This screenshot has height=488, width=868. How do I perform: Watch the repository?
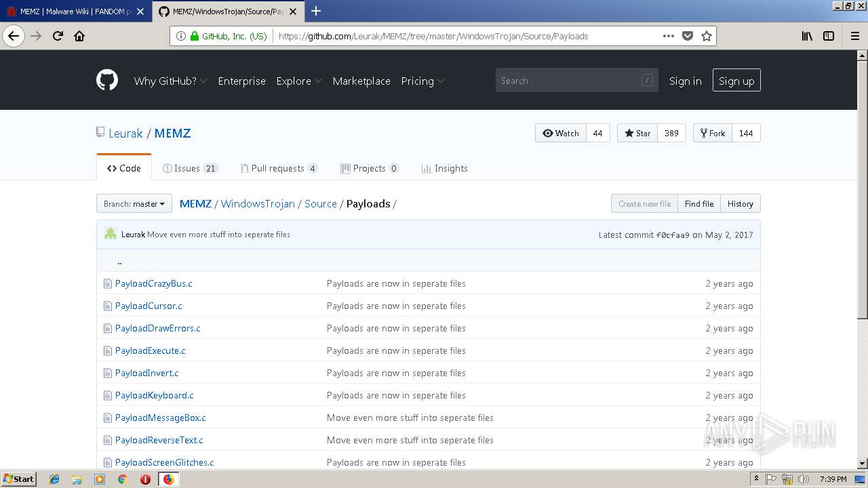click(x=561, y=133)
